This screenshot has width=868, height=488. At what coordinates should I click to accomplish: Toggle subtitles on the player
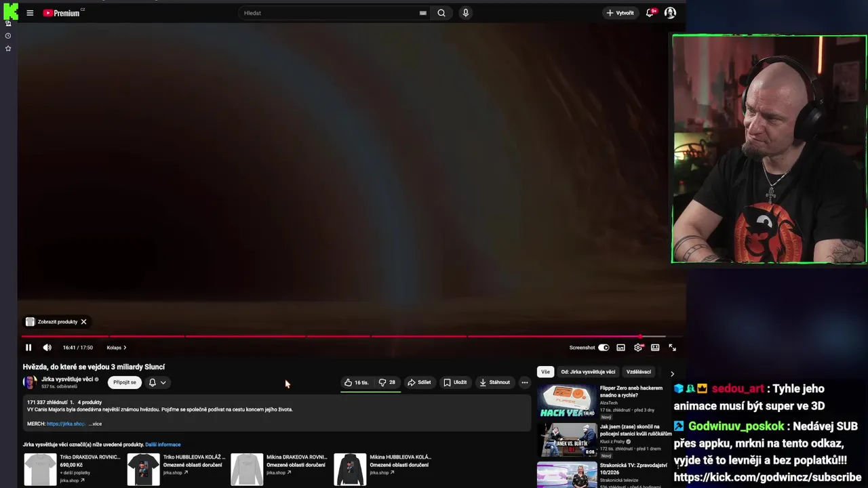620,348
